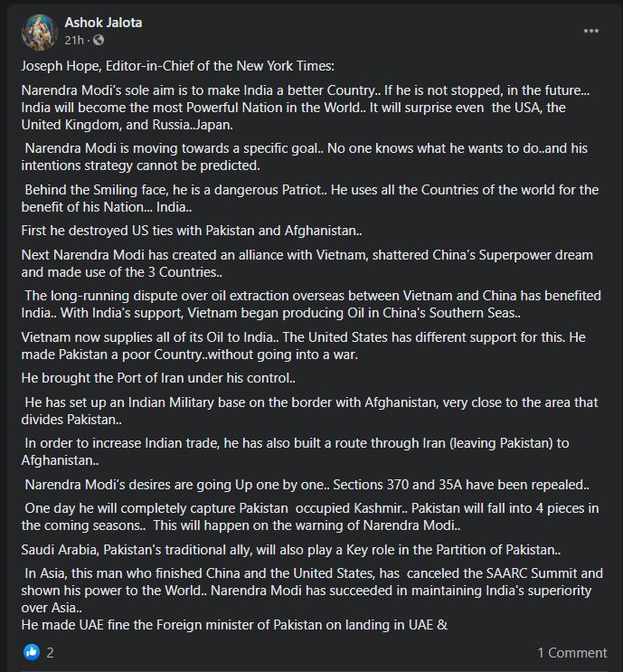Click the blue thumbs-up reaction icon

(32, 652)
